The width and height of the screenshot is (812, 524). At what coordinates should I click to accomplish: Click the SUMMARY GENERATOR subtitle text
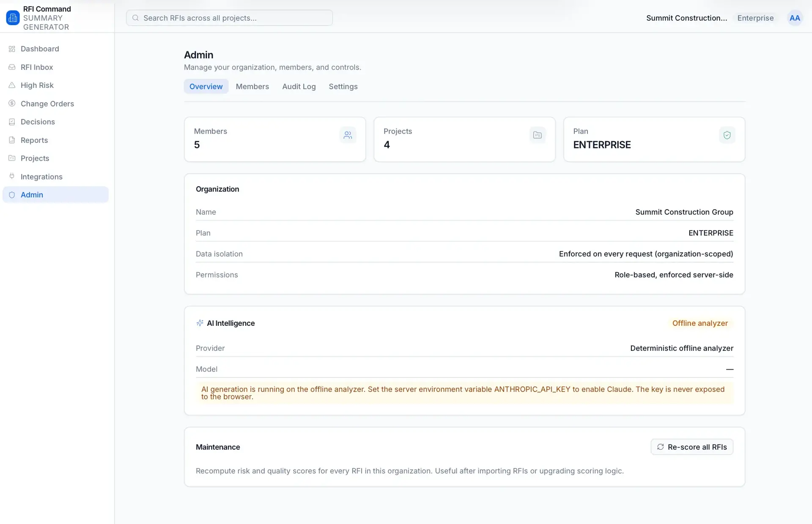[x=46, y=22]
